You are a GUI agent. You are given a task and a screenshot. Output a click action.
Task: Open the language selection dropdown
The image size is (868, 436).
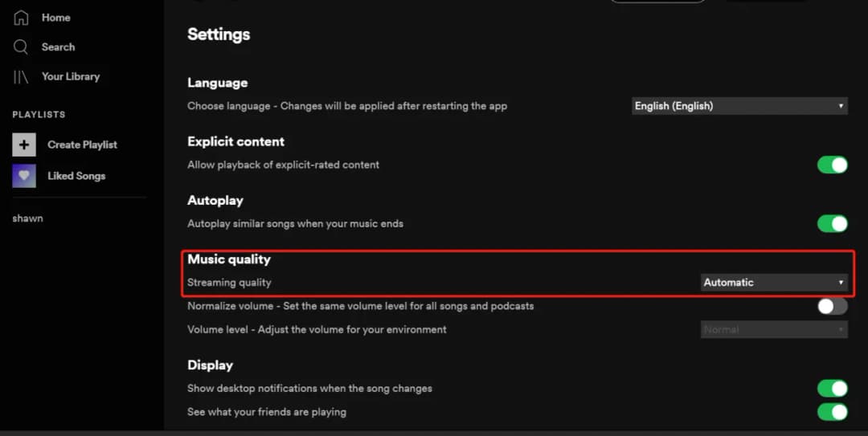click(x=739, y=106)
